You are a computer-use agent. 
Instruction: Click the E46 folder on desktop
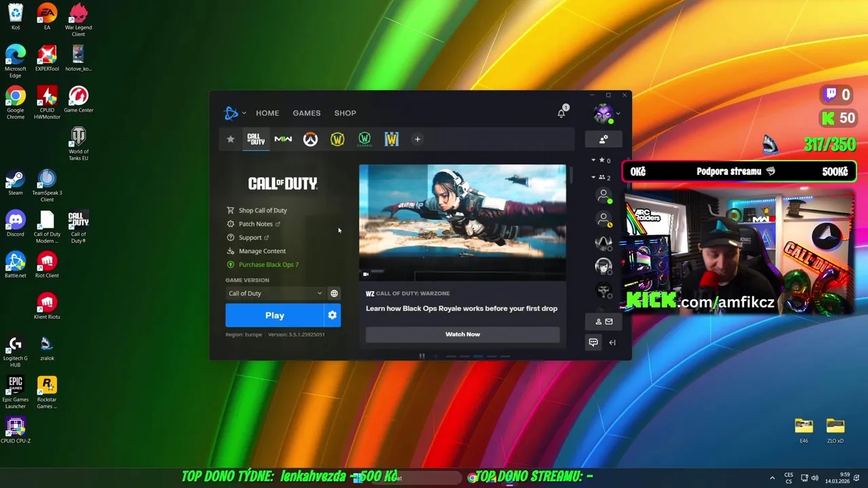(804, 431)
